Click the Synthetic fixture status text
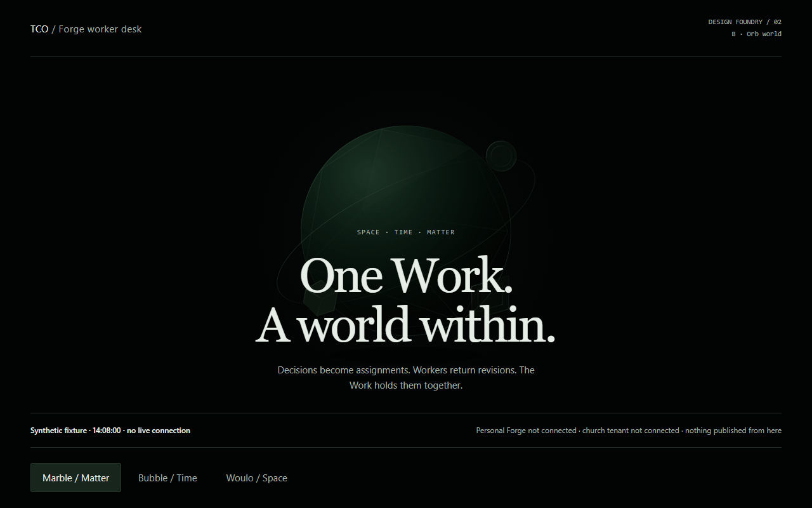 tap(110, 431)
